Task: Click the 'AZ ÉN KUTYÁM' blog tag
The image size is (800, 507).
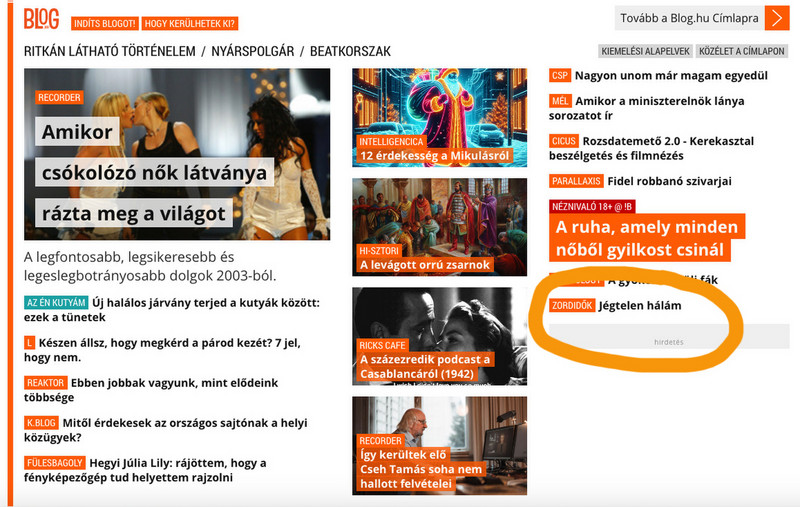Action: (56, 302)
